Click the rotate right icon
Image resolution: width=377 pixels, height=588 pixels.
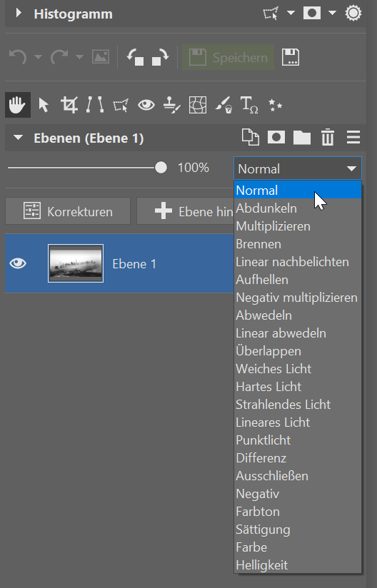click(160, 57)
